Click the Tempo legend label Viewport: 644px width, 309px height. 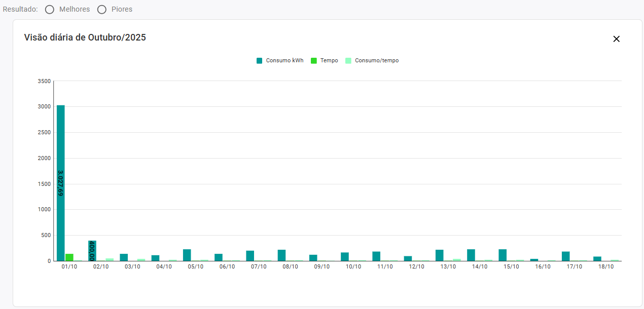(x=329, y=61)
